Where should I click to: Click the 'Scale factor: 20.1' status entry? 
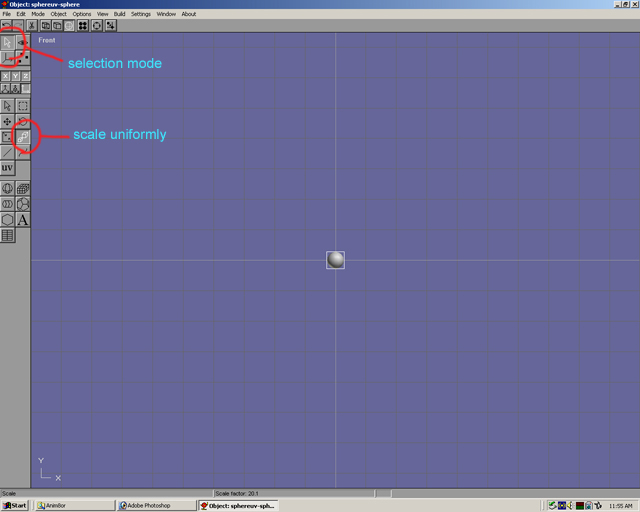(x=237, y=494)
